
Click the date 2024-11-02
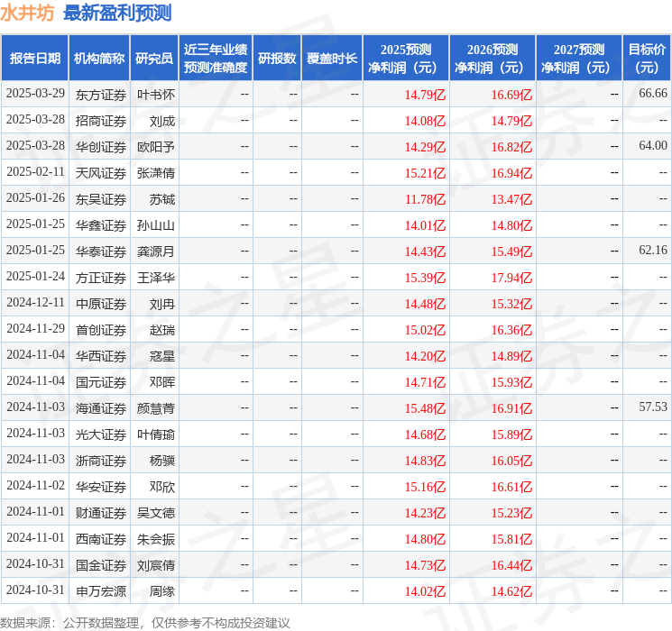(x=35, y=485)
